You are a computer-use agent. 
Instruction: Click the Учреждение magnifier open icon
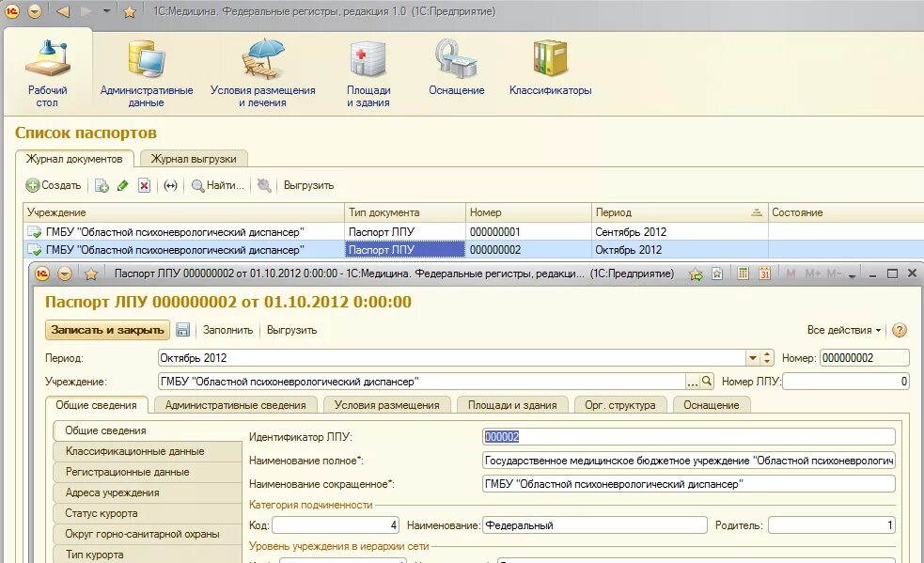[x=707, y=382]
